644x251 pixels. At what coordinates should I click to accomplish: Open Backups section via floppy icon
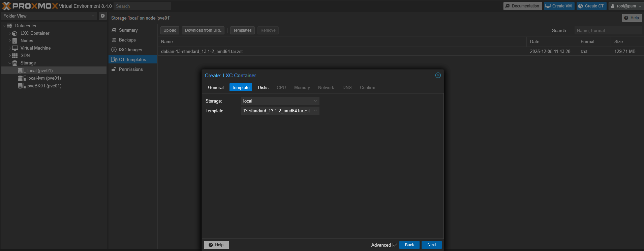pyautogui.click(x=114, y=40)
